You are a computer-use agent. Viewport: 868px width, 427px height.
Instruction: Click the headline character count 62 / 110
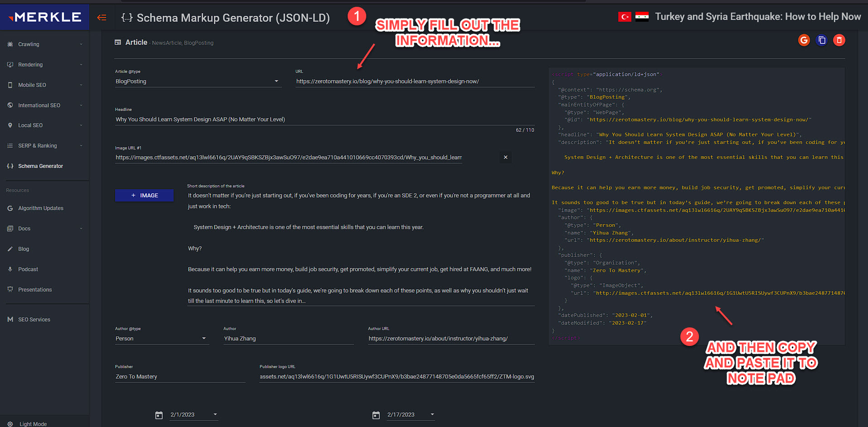[x=525, y=130]
